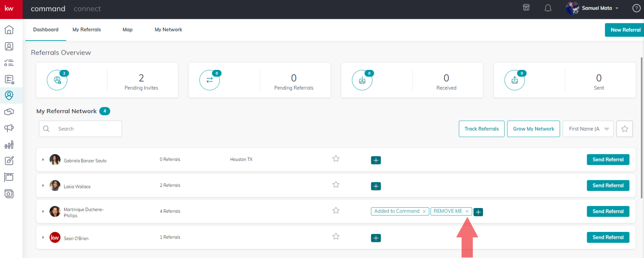Remove the Added to Command tag
Image resolution: width=644 pixels, height=258 pixels.
coord(424,211)
